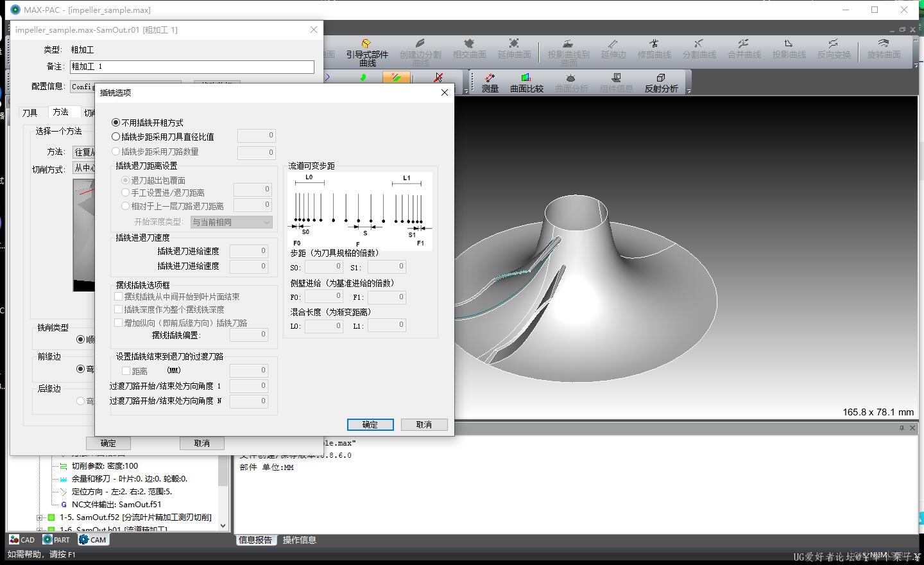Click the 摆线插铣偏置 input field

pos(249,335)
